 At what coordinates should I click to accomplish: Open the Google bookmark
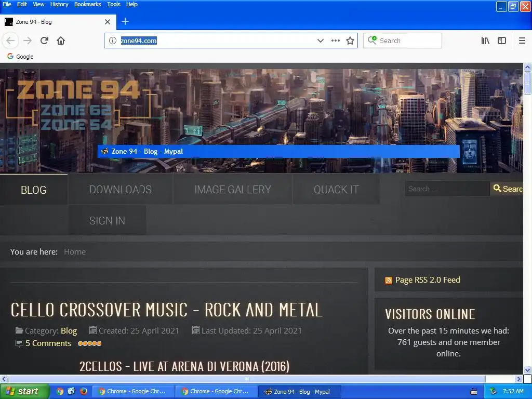[x=20, y=56]
